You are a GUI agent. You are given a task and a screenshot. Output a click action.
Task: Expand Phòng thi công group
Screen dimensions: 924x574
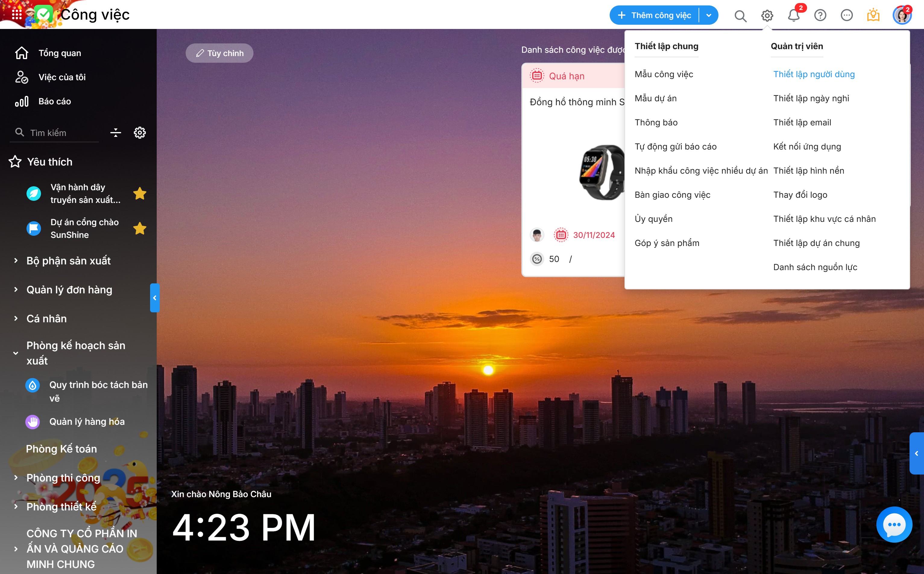click(16, 478)
